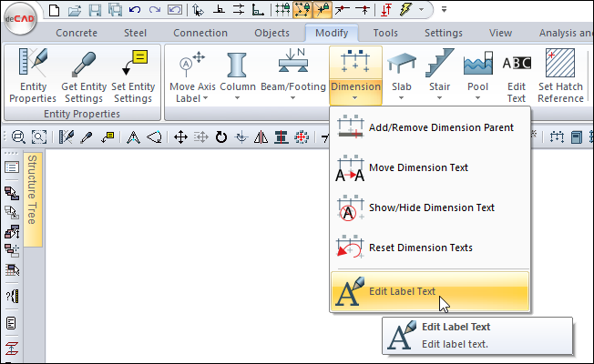
Task: Click the red-line align icon
Action: [282, 137]
